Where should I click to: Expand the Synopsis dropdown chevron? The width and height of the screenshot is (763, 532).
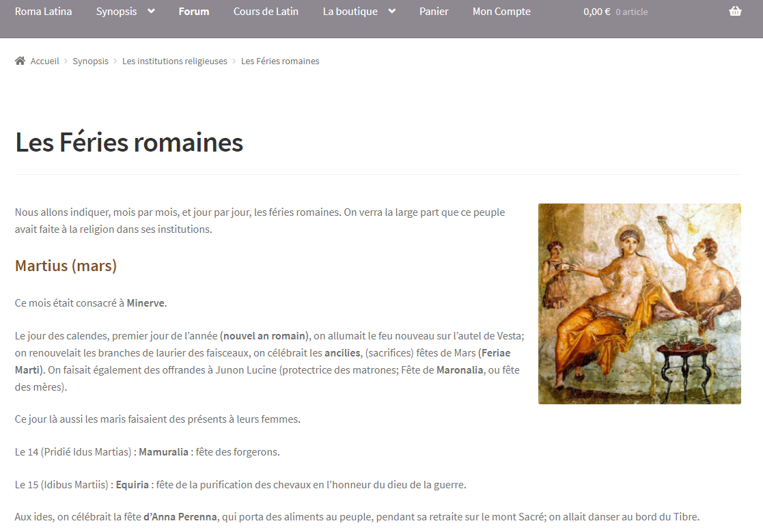click(x=151, y=12)
